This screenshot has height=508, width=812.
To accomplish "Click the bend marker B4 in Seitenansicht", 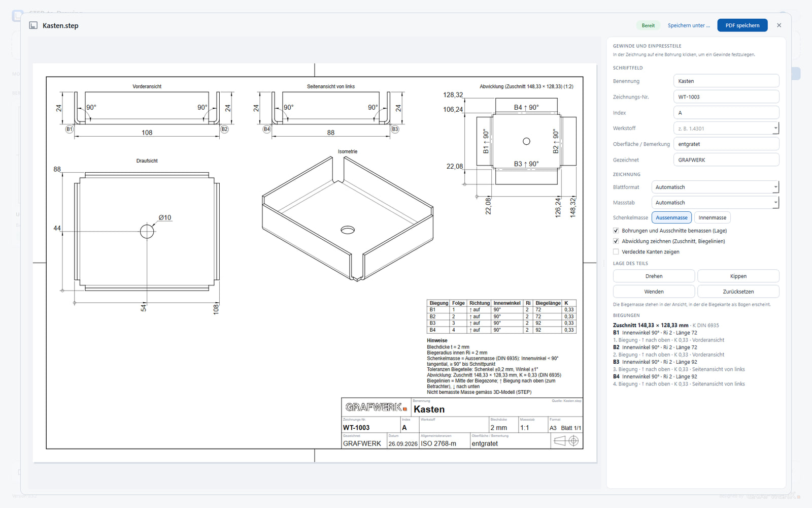I will coord(266,129).
